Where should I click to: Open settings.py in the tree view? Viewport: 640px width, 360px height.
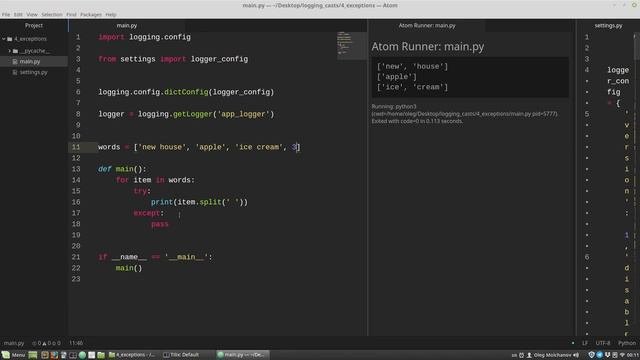pos(33,72)
